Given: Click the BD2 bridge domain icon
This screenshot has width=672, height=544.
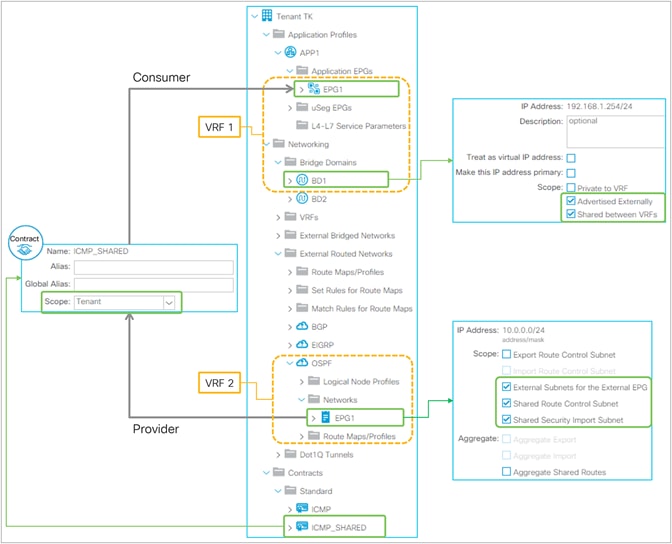Looking at the screenshot, I should [x=302, y=198].
